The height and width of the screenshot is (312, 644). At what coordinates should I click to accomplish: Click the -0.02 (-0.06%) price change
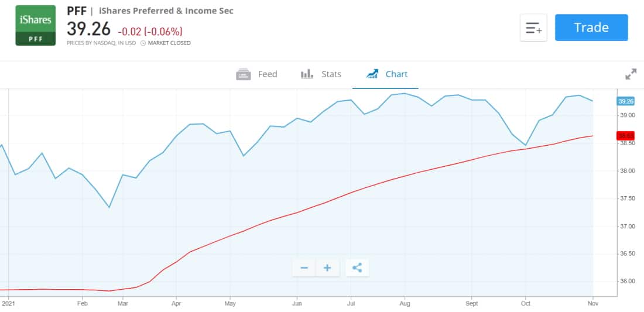(150, 32)
